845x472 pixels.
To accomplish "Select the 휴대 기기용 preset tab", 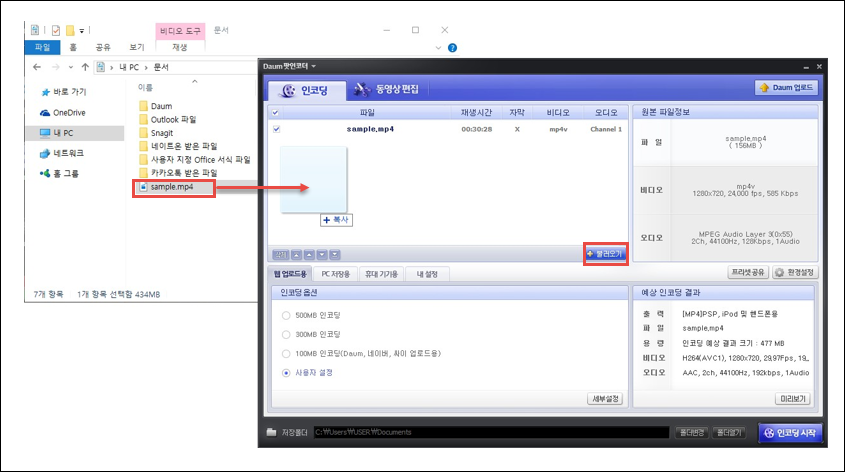I will 381,274.
